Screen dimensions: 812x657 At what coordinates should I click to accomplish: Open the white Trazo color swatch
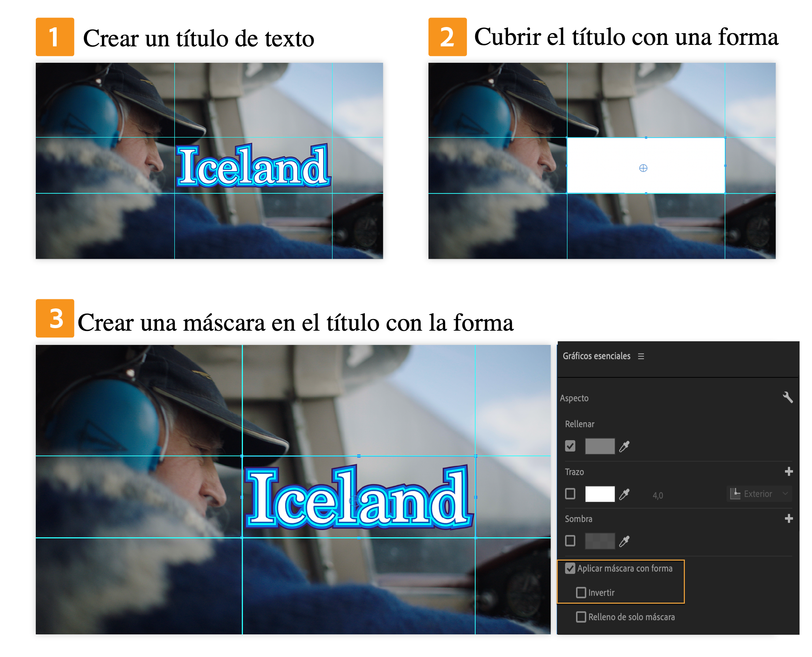pyautogui.click(x=599, y=494)
